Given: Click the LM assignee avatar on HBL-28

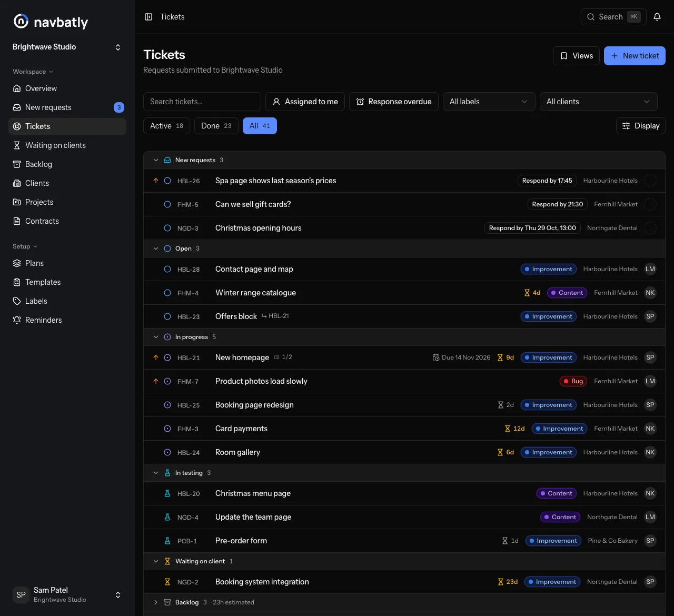Looking at the screenshot, I should pyautogui.click(x=650, y=269).
